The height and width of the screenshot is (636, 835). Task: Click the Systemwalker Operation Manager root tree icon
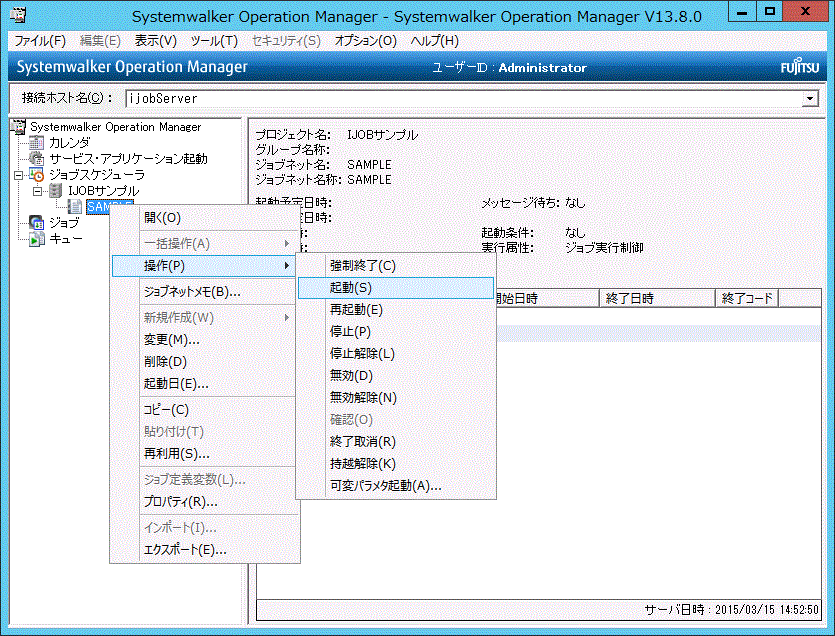coord(18,127)
